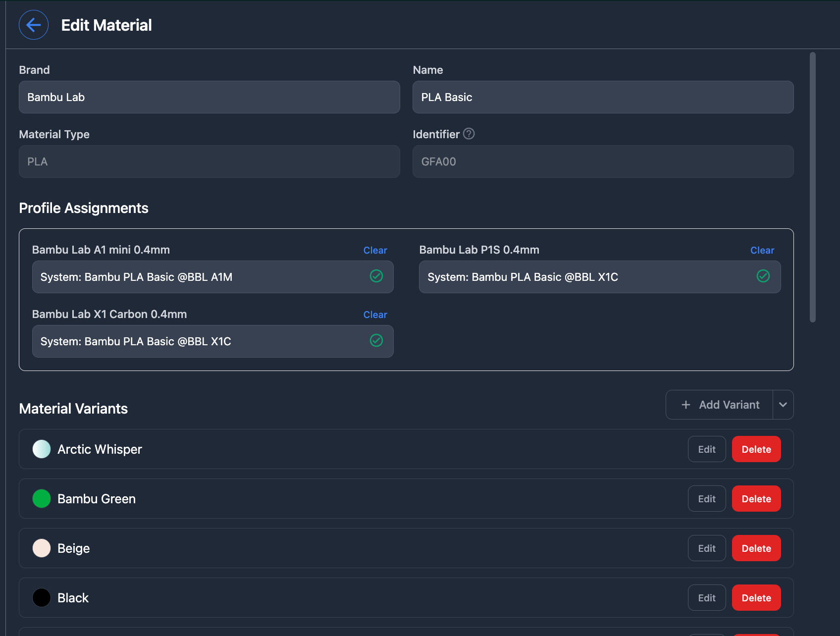Open A1 mini profile selection dropdown
This screenshot has width=840, height=636.
[x=198, y=277]
